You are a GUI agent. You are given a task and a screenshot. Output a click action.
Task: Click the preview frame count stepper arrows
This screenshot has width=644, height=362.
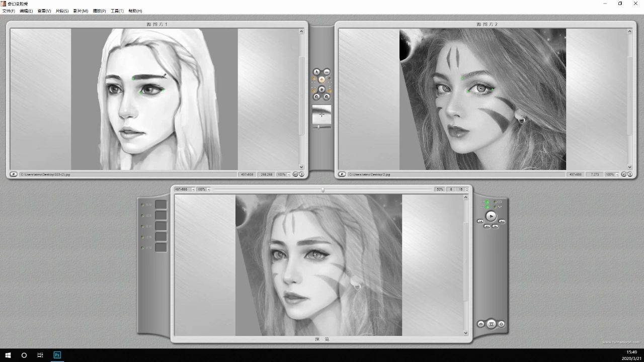(467, 190)
